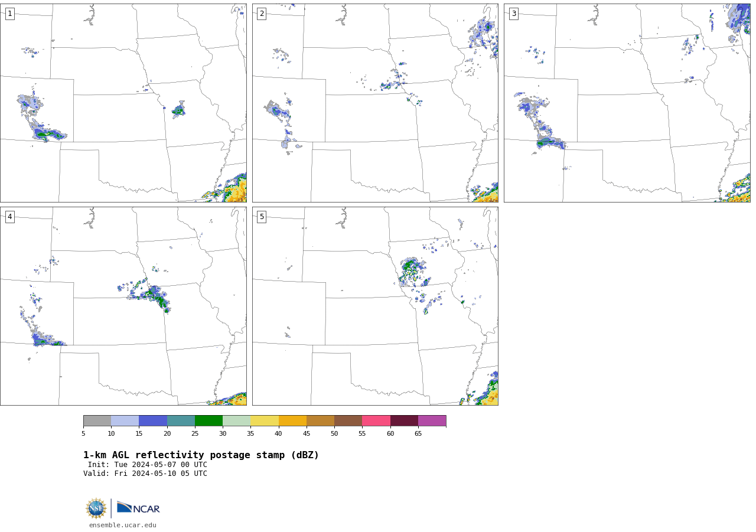Click the teal 20-25 dBZ swatch
This screenshot has height=532, width=756.
181,421
